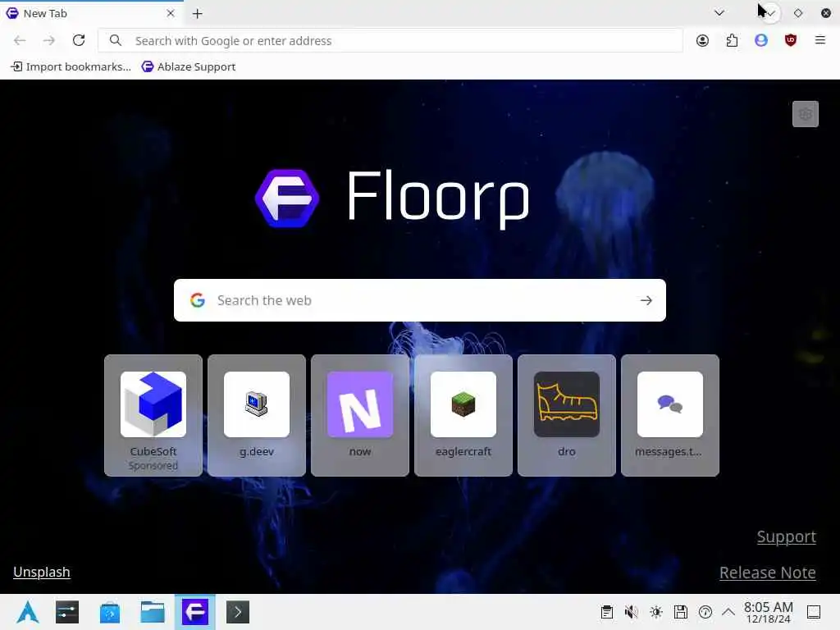Image resolution: width=840 pixels, height=630 pixels.
Task: Click the search magnifier in address bar
Action: click(115, 40)
